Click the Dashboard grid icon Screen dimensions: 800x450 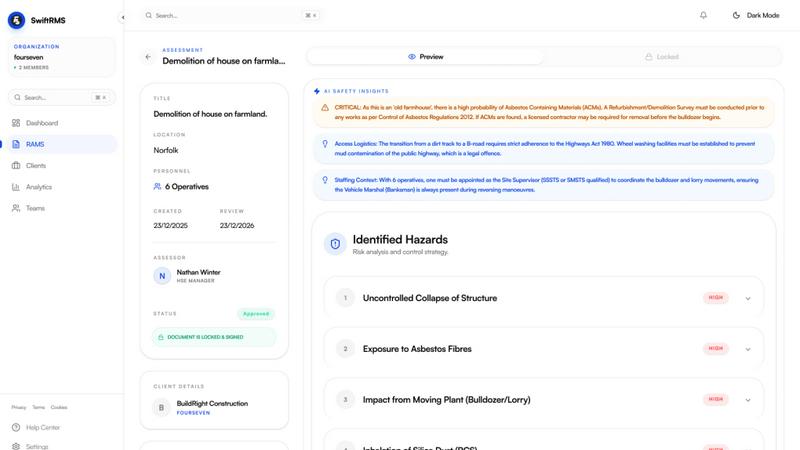tap(16, 123)
